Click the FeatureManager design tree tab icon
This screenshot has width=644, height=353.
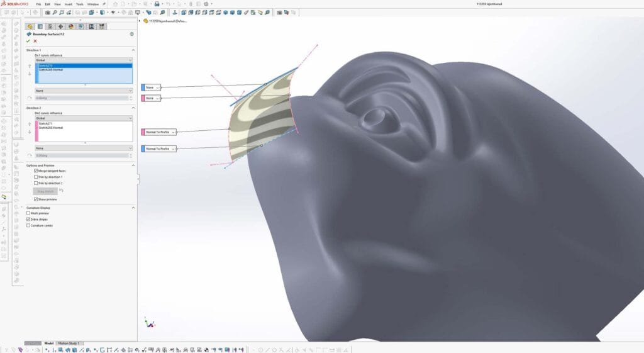[30, 26]
